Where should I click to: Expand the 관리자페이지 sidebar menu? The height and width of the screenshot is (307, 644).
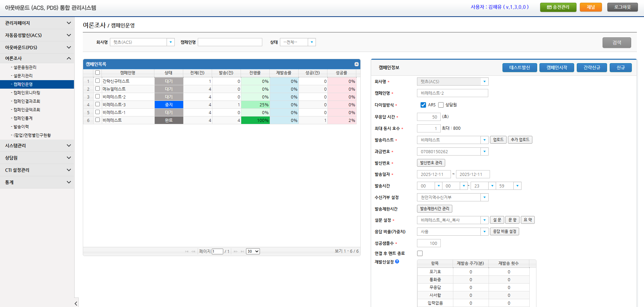[x=37, y=23]
